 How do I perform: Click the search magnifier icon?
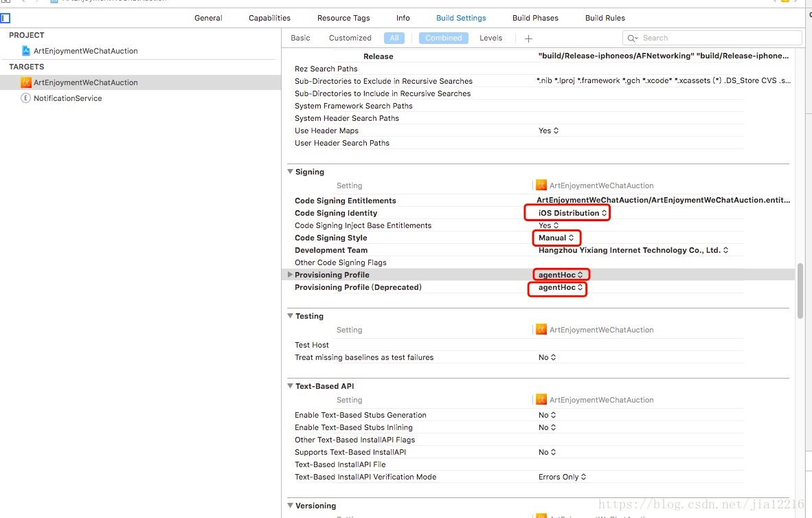632,38
